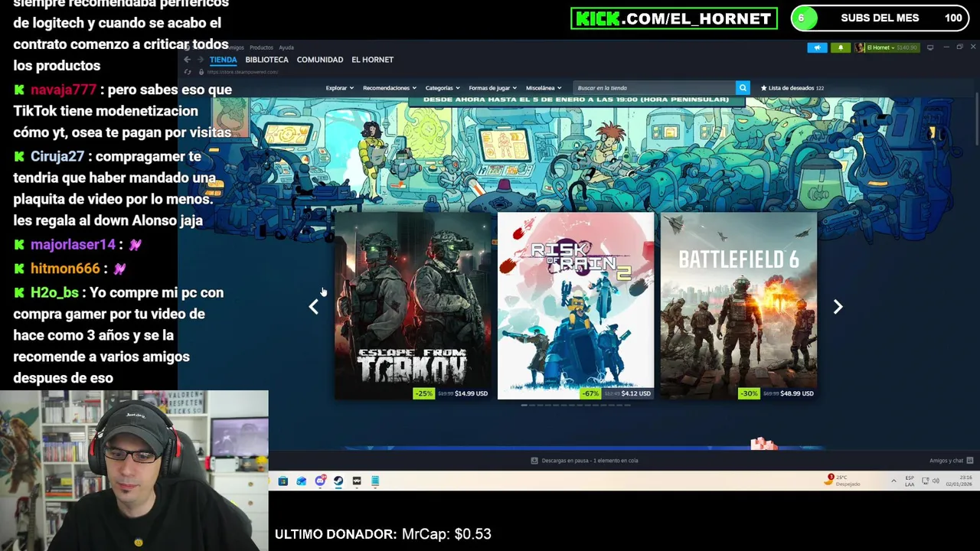The width and height of the screenshot is (980, 551).
Task: Open the downloads paused status
Action: point(585,461)
